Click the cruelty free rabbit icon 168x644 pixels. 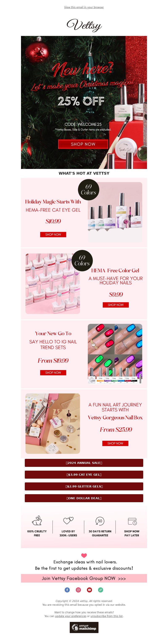37,521
